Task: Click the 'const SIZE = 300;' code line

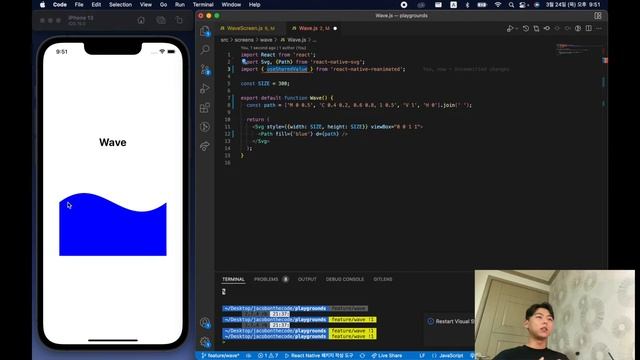Action: click(265, 84)
